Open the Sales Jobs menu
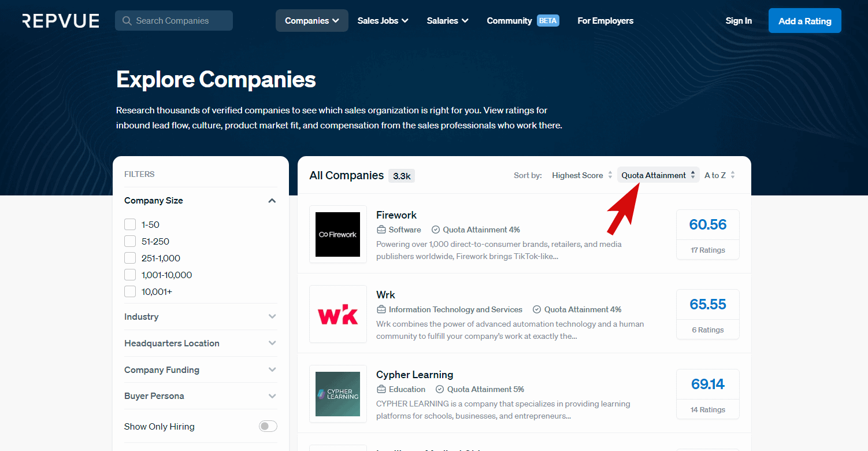This screenshot has height=451, width=868. pyautogui.click(x=383, y=21)
